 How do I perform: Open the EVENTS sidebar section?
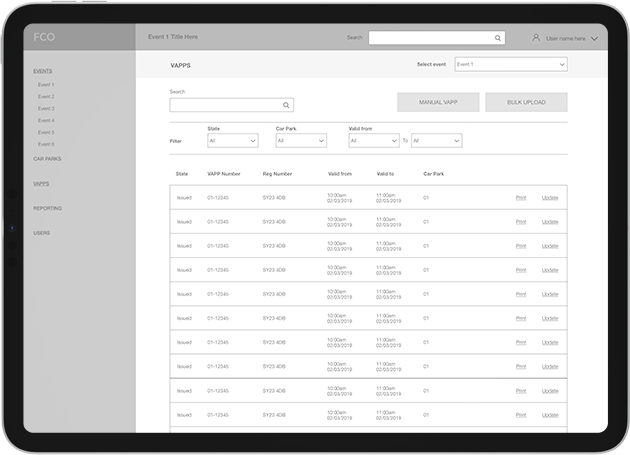point(43,71)
